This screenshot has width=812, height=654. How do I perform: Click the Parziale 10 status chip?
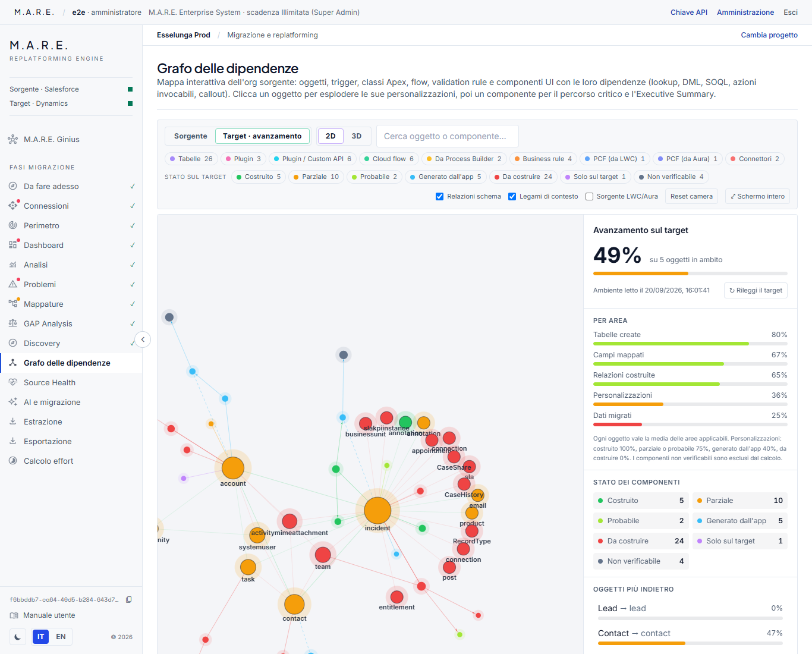(316, 177)
